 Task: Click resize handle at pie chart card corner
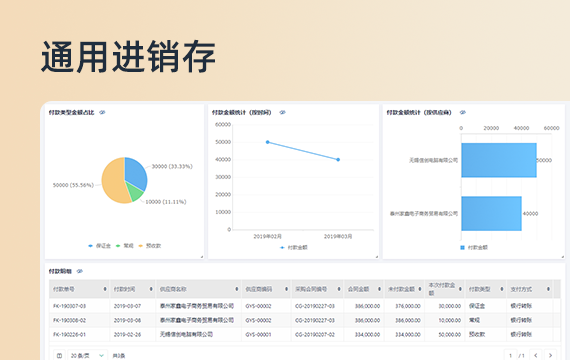coord(202,257)
